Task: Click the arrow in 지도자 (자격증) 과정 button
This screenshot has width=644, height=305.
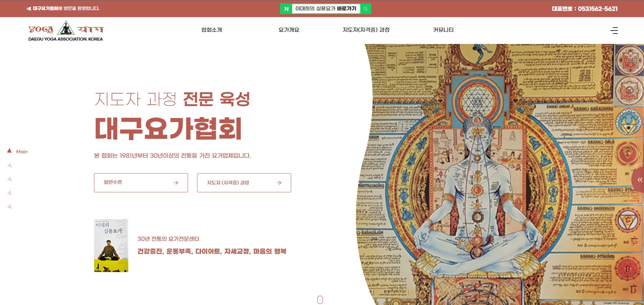Action: coord(279,183)
